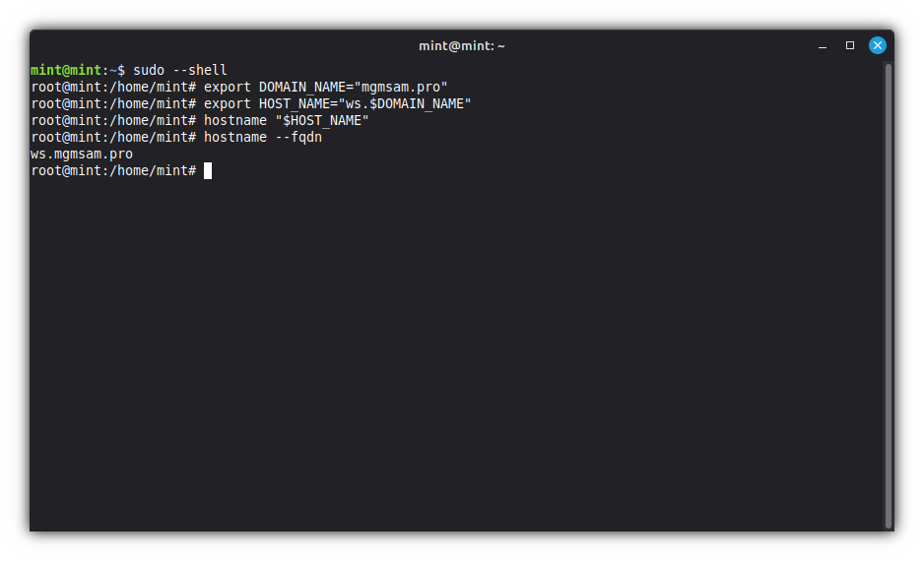Maximize the terminal window
924x561 pixels.
pos(850,45)
